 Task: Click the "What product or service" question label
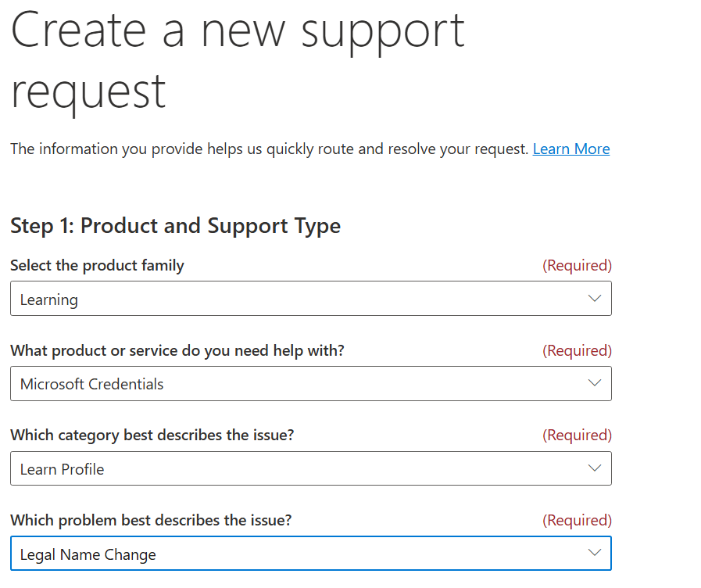[x=177, y=350]
